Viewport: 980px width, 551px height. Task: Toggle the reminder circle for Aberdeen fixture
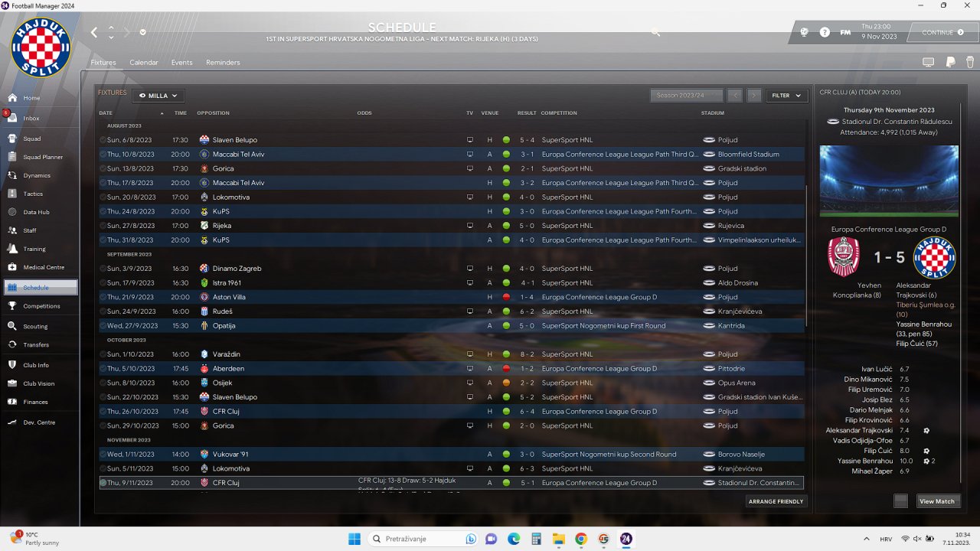[x=103, y=369]
